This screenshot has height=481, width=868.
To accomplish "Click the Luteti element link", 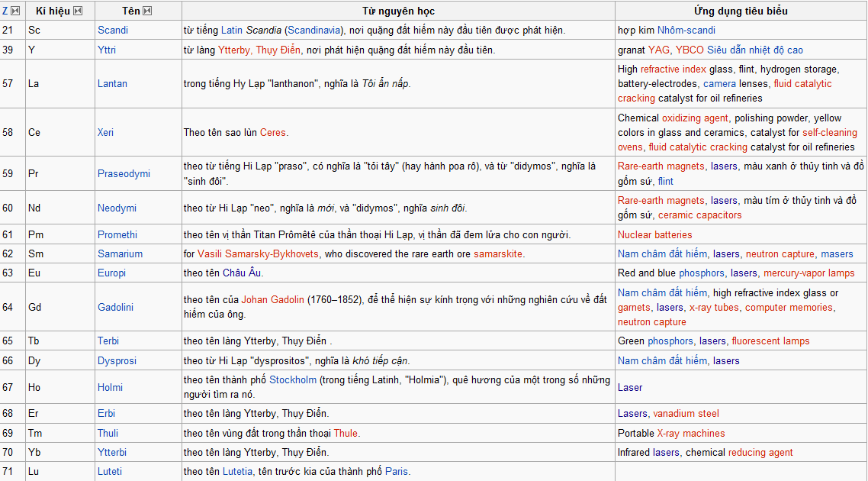I will click(x=110, y=472).
